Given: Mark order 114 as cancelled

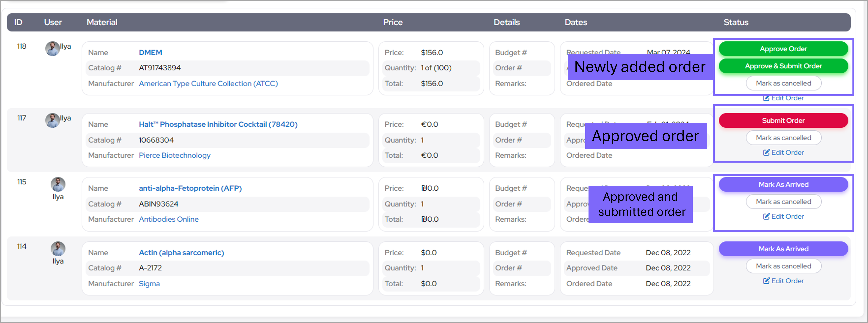Looking at the screenshot, I should tap(783, 266).
